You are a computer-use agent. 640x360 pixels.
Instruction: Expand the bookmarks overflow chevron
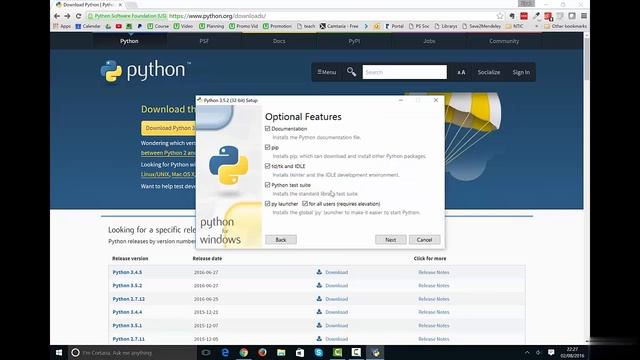[536, 26]
